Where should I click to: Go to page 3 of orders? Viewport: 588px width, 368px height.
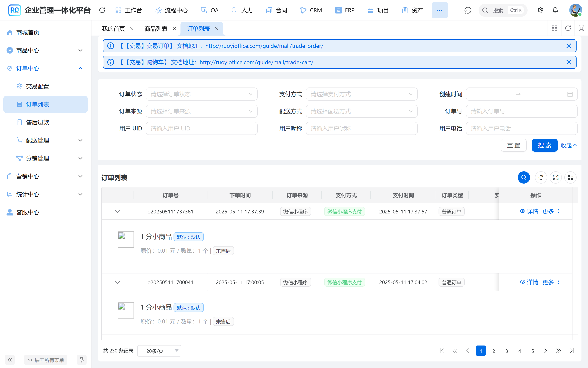(507, 351)
